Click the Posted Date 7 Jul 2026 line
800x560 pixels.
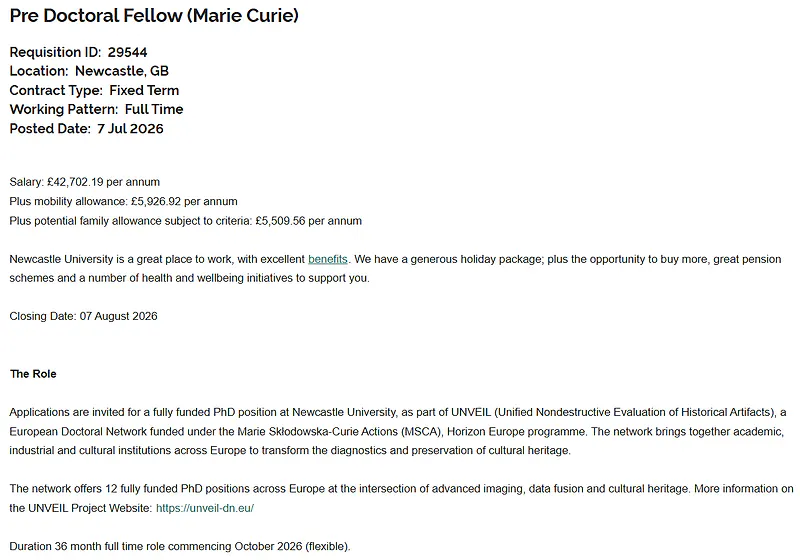click(87, 129)
